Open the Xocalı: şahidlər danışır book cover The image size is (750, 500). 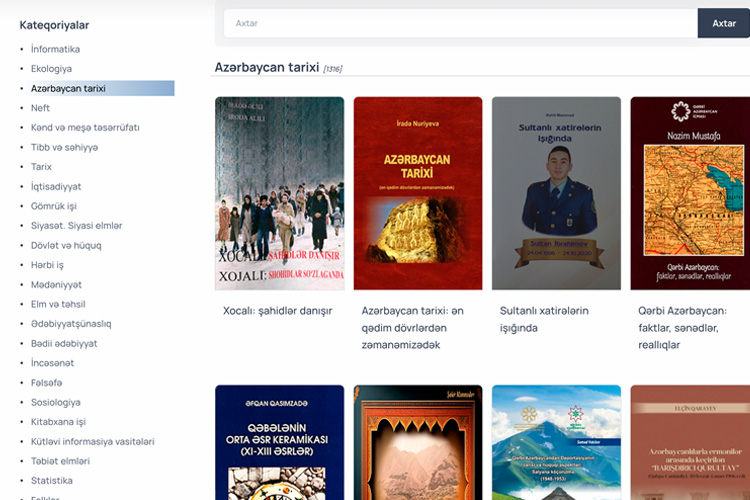tap(279, 193)
